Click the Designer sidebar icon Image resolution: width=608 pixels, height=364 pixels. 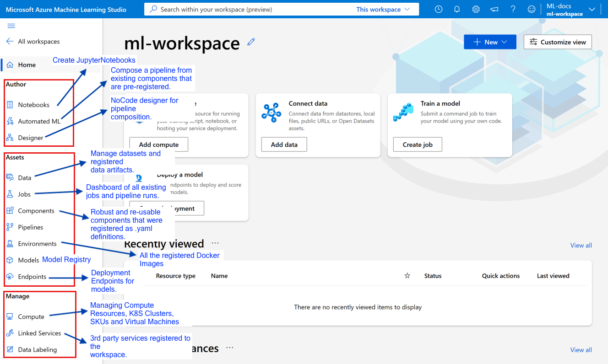[x=10, y=138]
